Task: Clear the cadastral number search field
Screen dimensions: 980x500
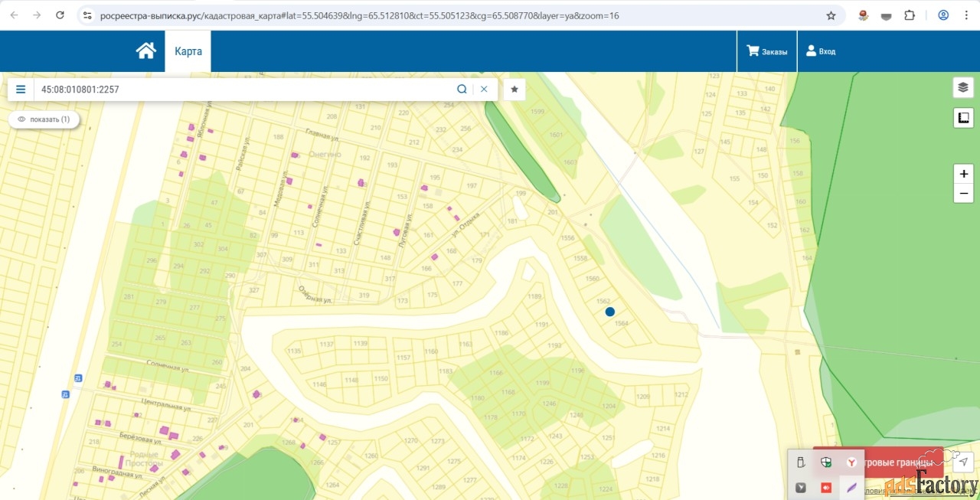Action: 484,89
